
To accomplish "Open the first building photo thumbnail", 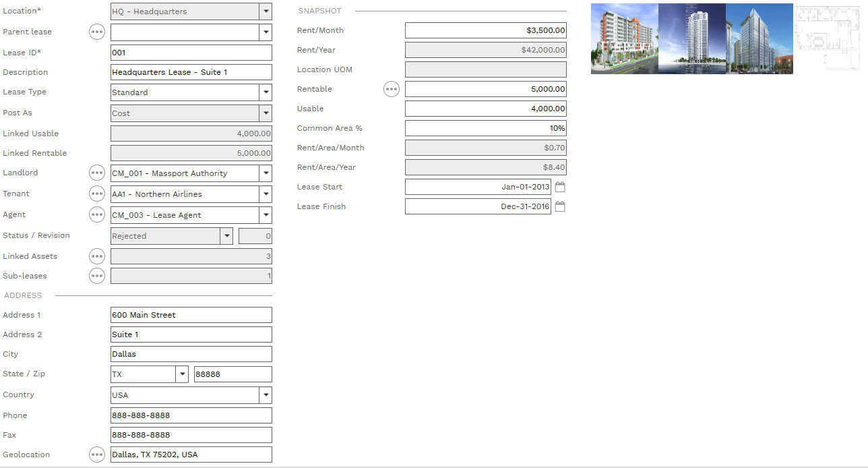I will [624, 38].
